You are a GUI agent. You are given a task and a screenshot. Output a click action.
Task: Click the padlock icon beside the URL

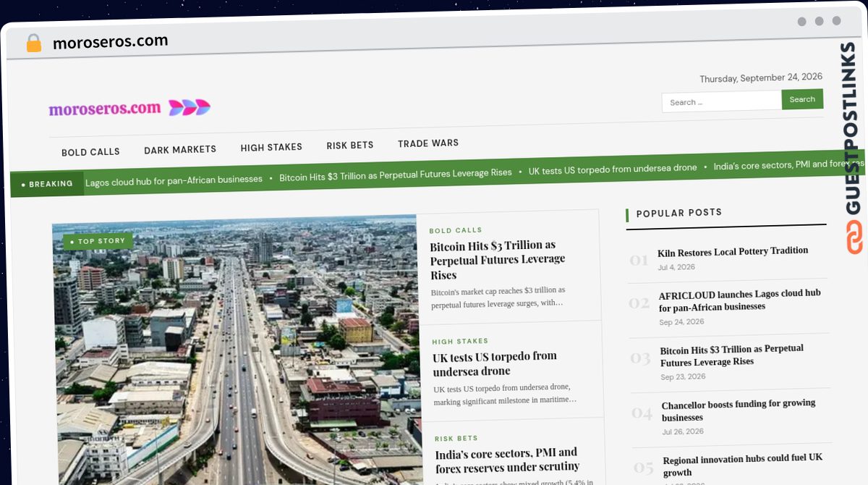33,43
